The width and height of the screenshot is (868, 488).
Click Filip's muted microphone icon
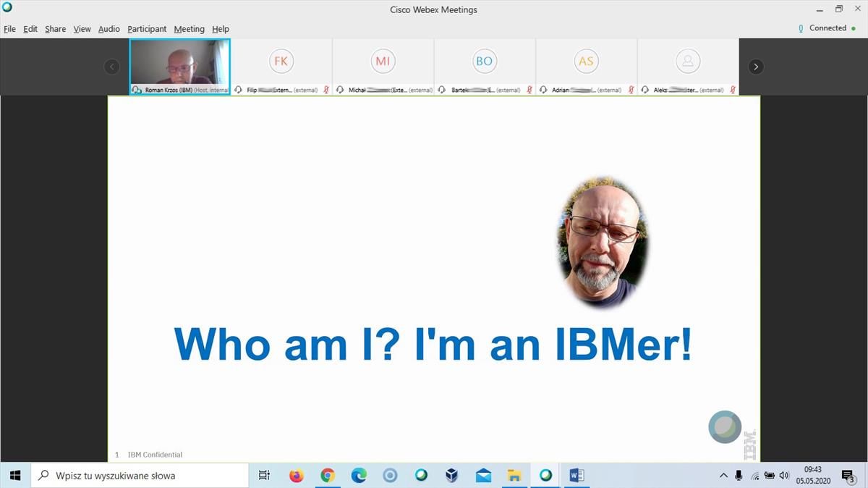click(327, 90)
